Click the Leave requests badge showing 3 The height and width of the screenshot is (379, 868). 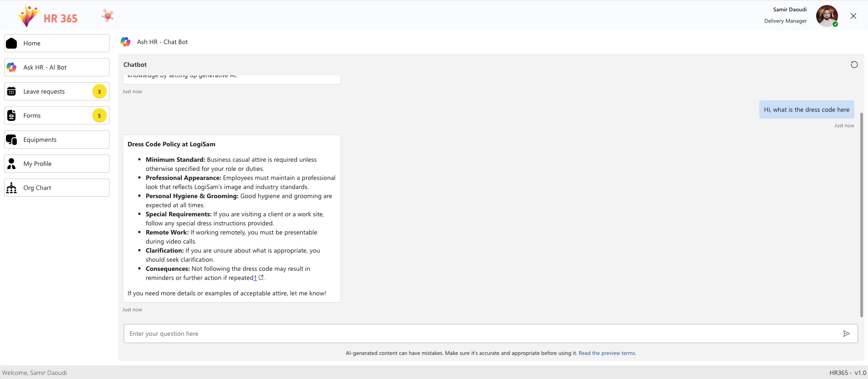coord(99,91)
